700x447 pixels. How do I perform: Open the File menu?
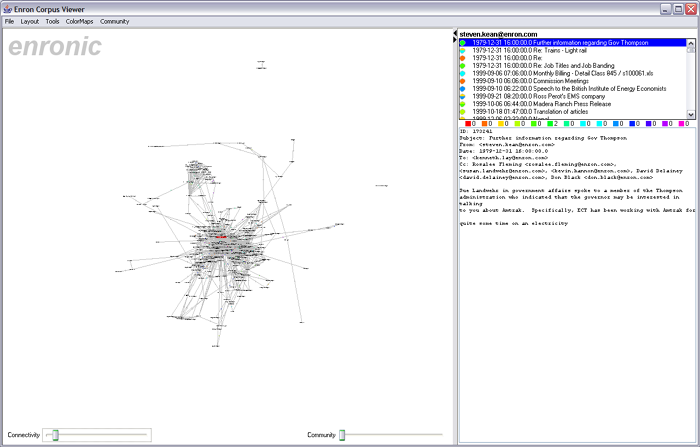pos(9,21)
